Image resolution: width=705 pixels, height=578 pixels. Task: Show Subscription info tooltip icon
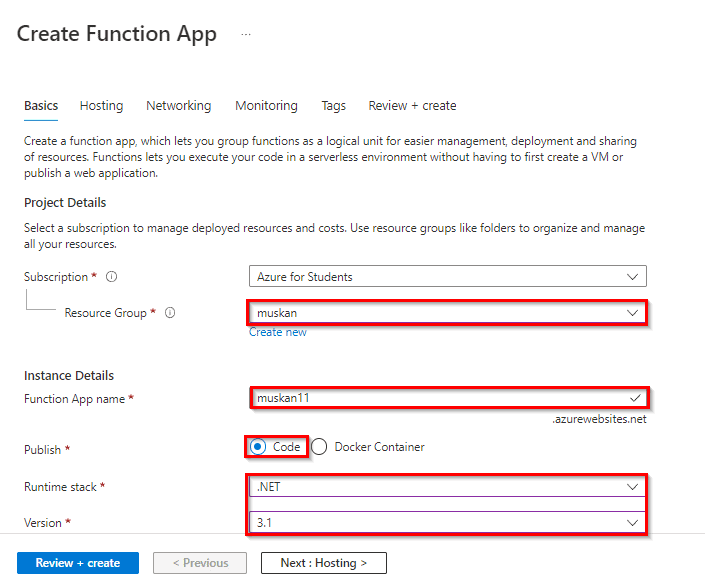click(112, 276)
